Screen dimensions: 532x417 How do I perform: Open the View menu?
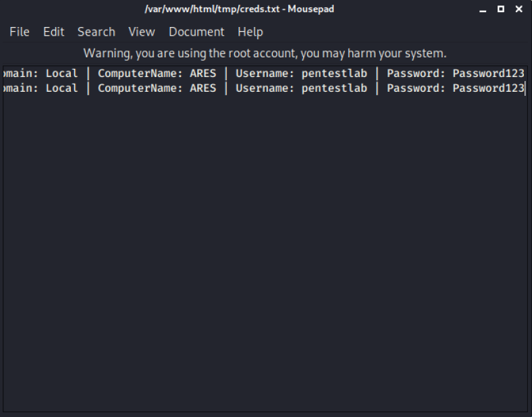142,32
